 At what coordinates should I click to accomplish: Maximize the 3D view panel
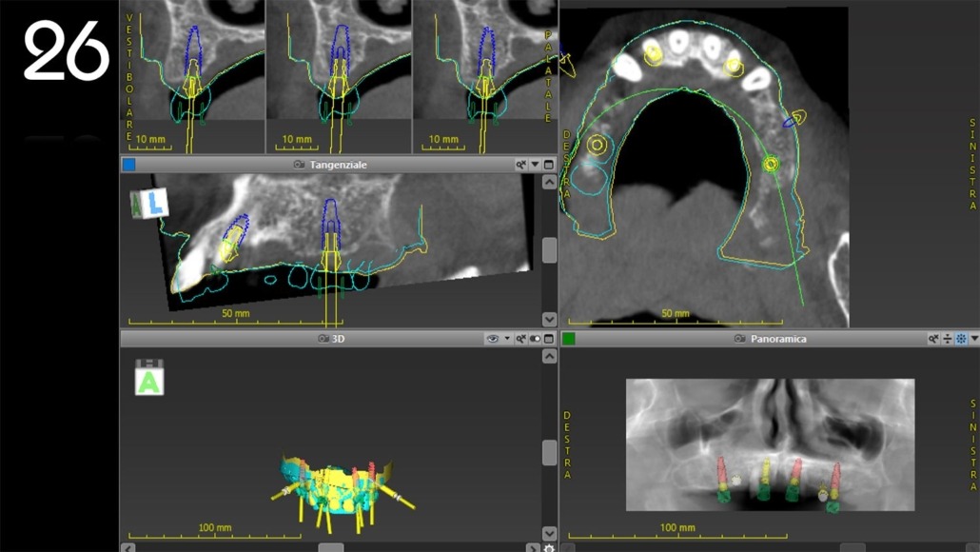[549, 339]
